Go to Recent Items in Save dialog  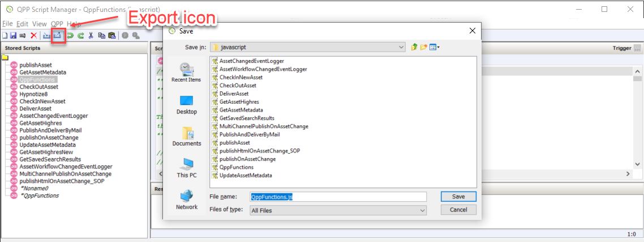point(186,73)
